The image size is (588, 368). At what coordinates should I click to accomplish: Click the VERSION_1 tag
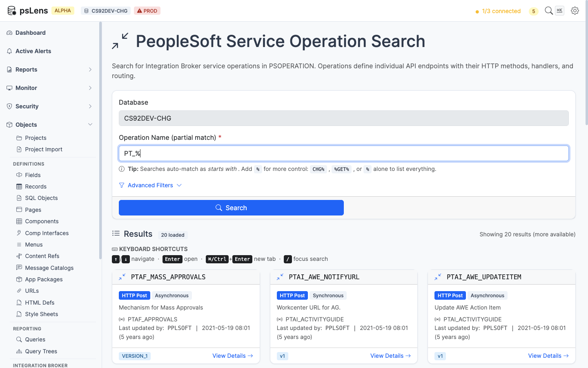pyautogui.click(x=135, y=356)
